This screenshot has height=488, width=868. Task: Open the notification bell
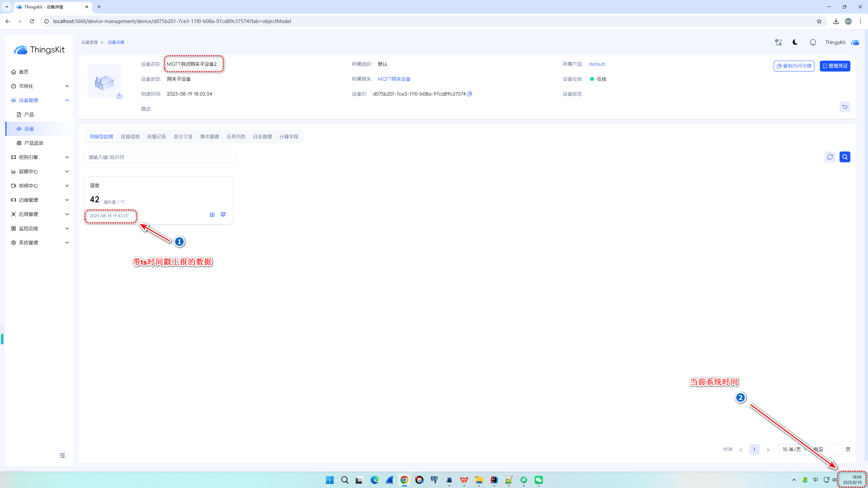pyautogui.click(x=813, y=42)
